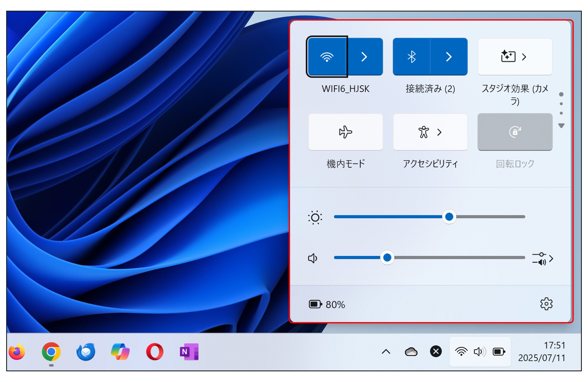This screenshot has width=588, height=382.
Task: Click the rotation lock (回転ロック) tile
Action: 515,132
